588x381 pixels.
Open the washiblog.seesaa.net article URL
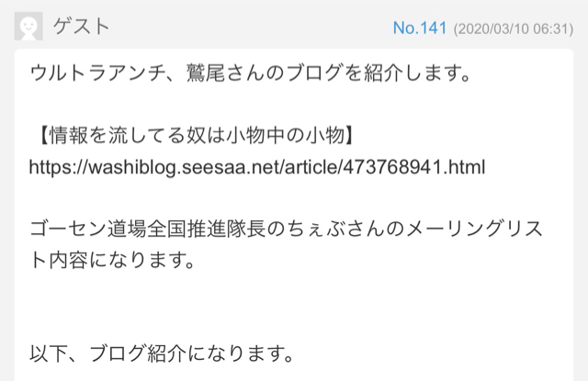tap(257, 167)
